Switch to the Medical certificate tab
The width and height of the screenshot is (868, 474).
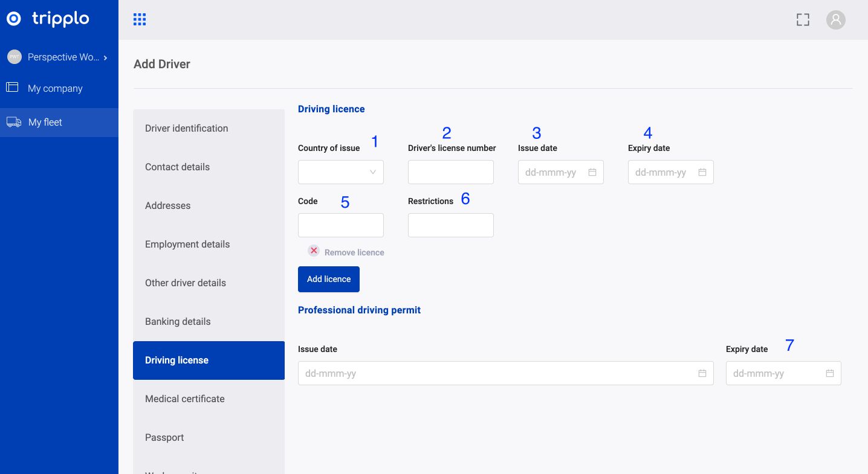tap(185, 399)
